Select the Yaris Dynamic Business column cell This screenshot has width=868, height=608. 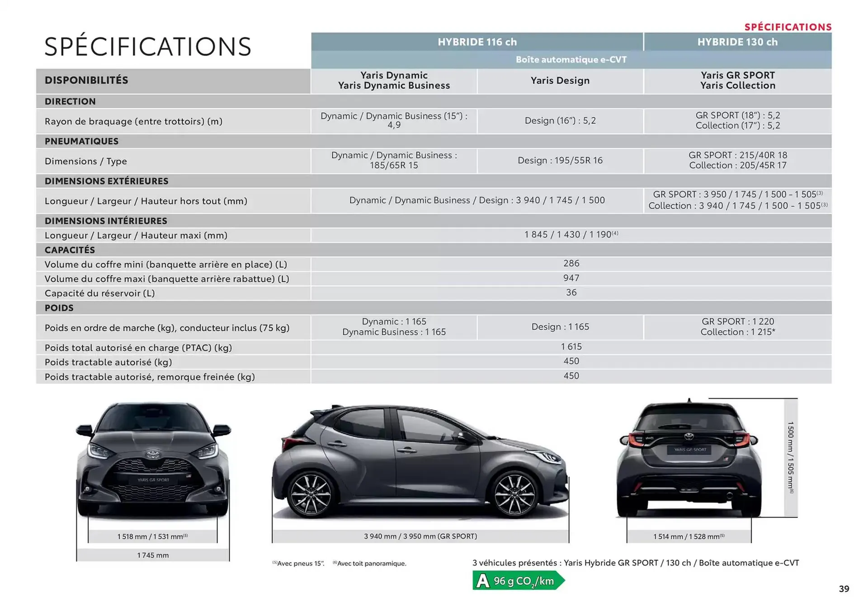point(393,81)
